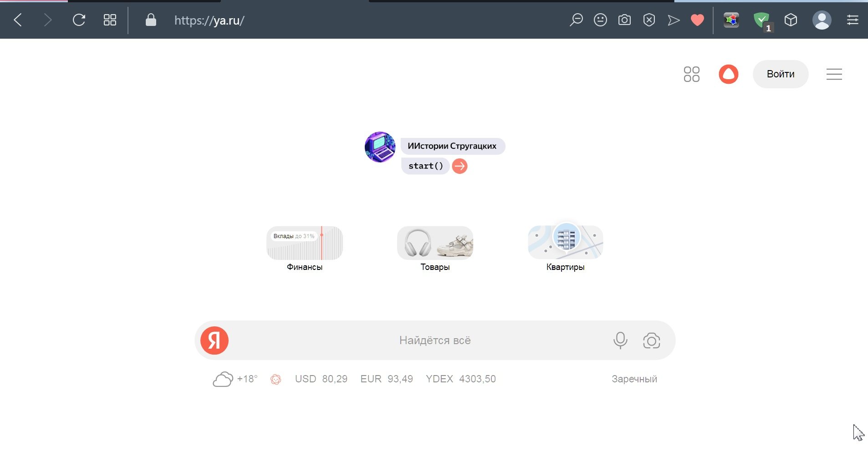Click the green security extension with badge 1
The width and height of the screenshot is (868, 452).
pos(761,20)
